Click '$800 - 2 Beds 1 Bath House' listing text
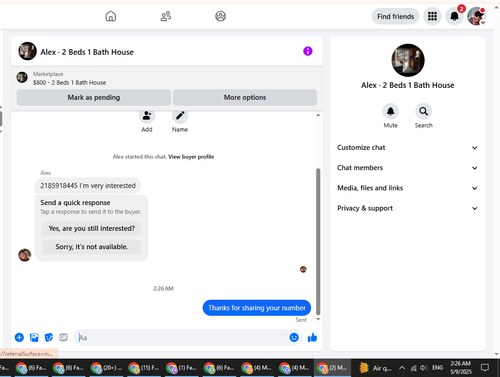This screenshot has width=500, height=377. point(69,83)
